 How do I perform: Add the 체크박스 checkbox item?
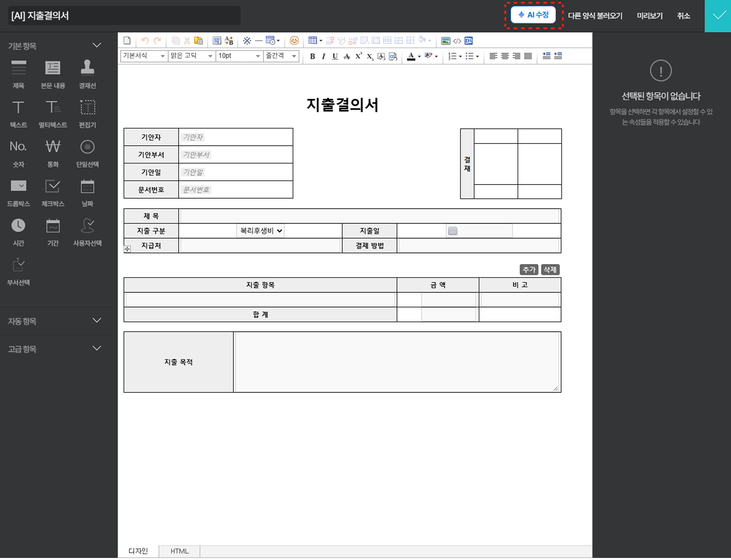pyautogui.click(x=53, y=192)
